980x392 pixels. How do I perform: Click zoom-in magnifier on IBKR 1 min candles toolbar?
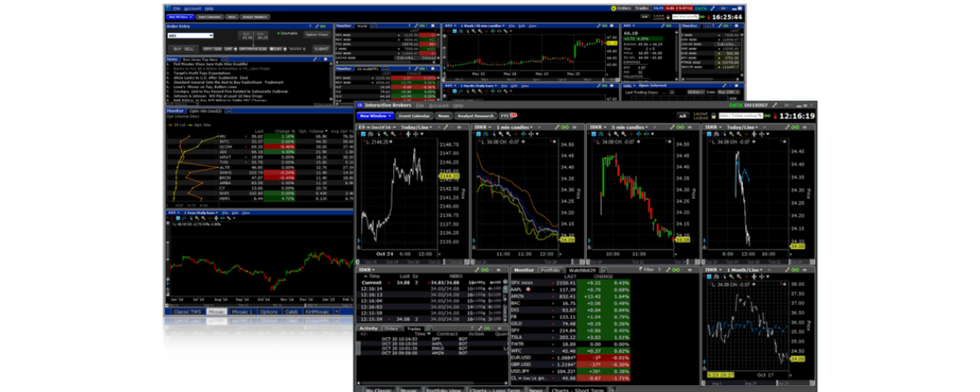500,134
